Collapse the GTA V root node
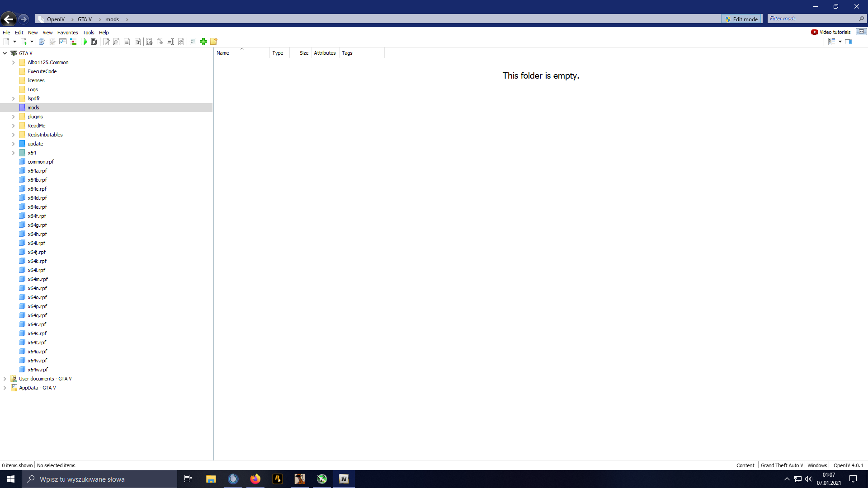The image size is (868, 488). click(x=5, y=53)
